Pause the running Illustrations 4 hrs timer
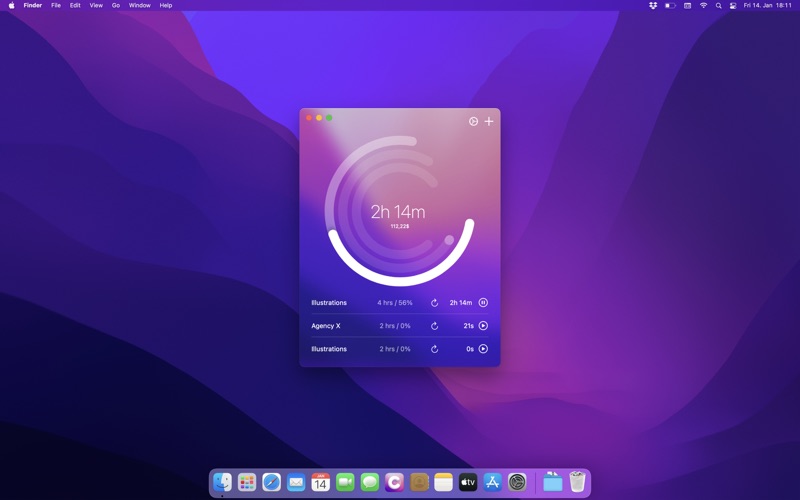Image resolution: width=800 pixels, height=500 pixels. 483,303
